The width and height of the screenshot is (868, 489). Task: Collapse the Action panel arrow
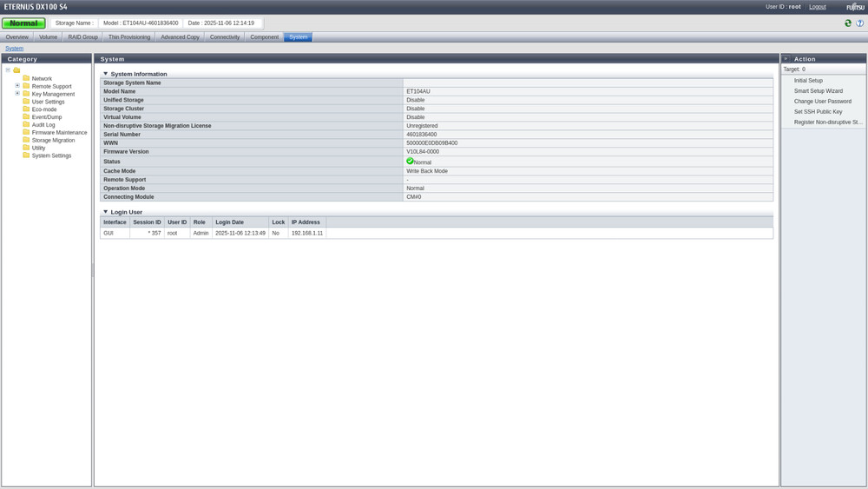786,59
